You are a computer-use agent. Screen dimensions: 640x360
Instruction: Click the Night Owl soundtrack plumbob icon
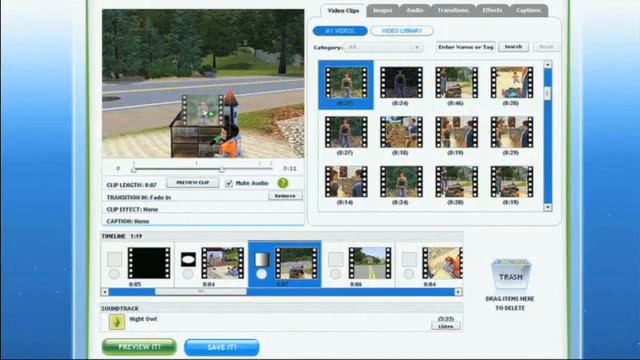pos(117,322)
